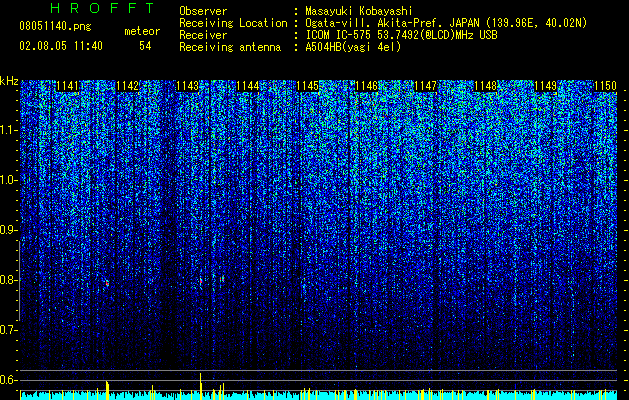Click the meteor count 54

[x=145, y=46]
